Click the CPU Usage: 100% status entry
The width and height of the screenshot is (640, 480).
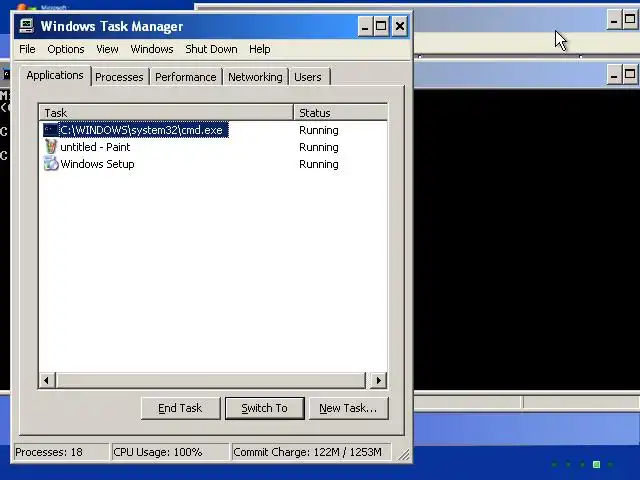170,452
